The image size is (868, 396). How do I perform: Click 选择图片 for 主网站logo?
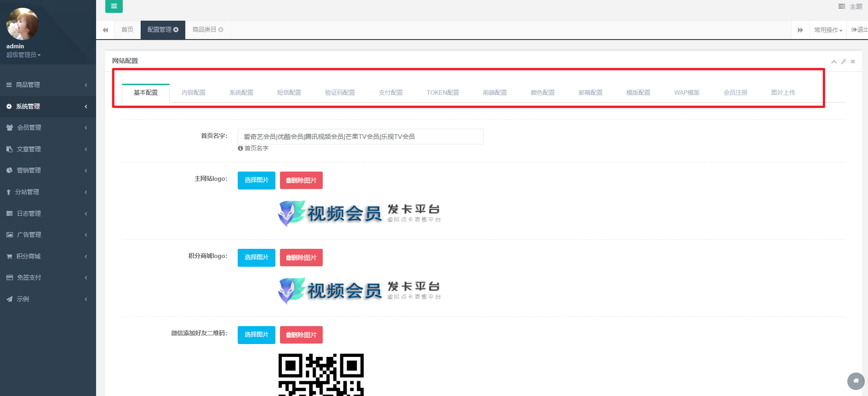tap(256, 180)
